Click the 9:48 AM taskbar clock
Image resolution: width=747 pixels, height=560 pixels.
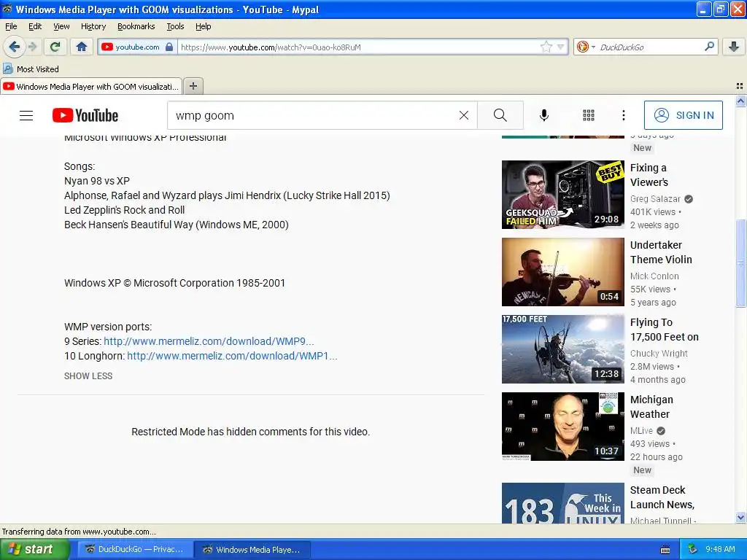[720, 549]
